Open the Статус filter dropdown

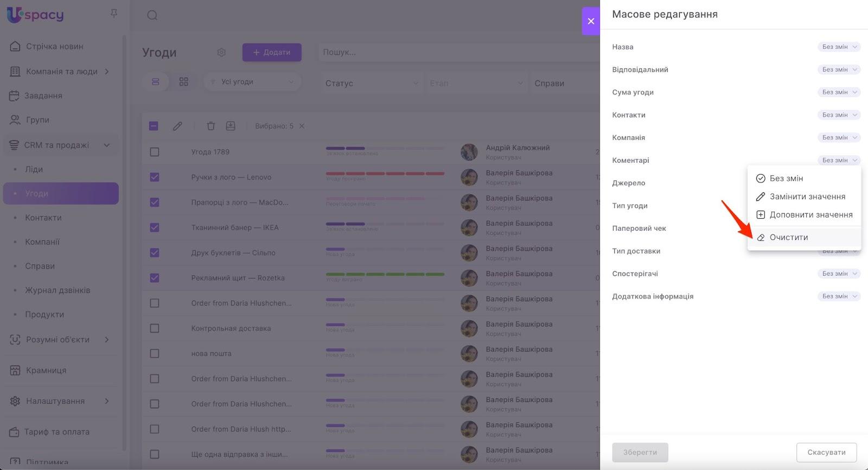click(372, 83)
